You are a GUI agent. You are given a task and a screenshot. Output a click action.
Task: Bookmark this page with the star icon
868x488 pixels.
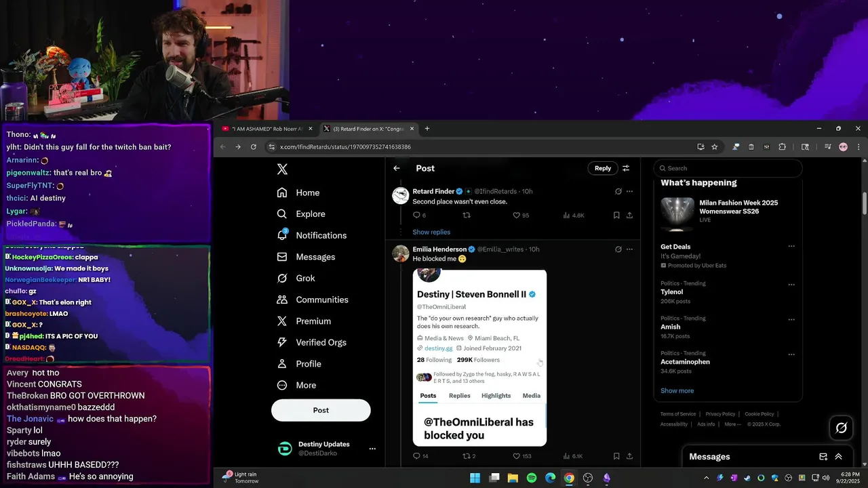tap(714, 146)
